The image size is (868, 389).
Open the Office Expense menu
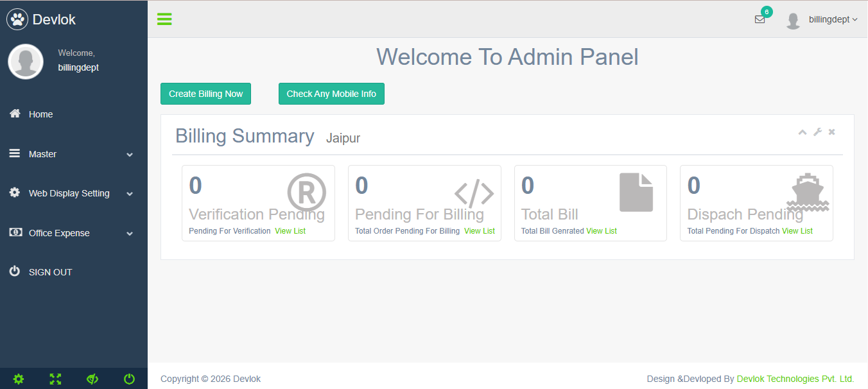tap(59, 233)
